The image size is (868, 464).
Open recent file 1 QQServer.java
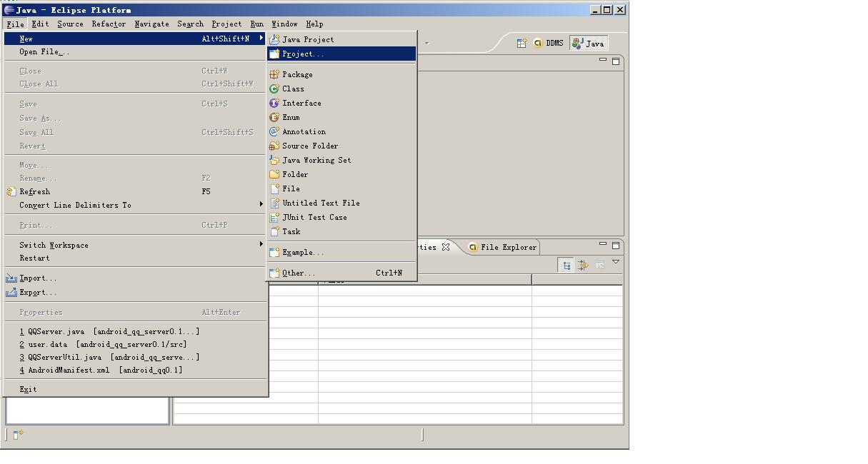pos(136,331)
